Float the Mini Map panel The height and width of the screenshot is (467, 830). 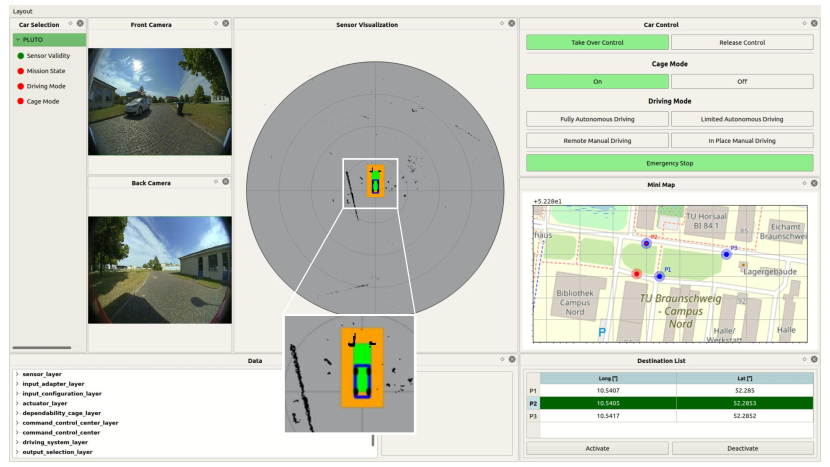[x=804, y=183]
